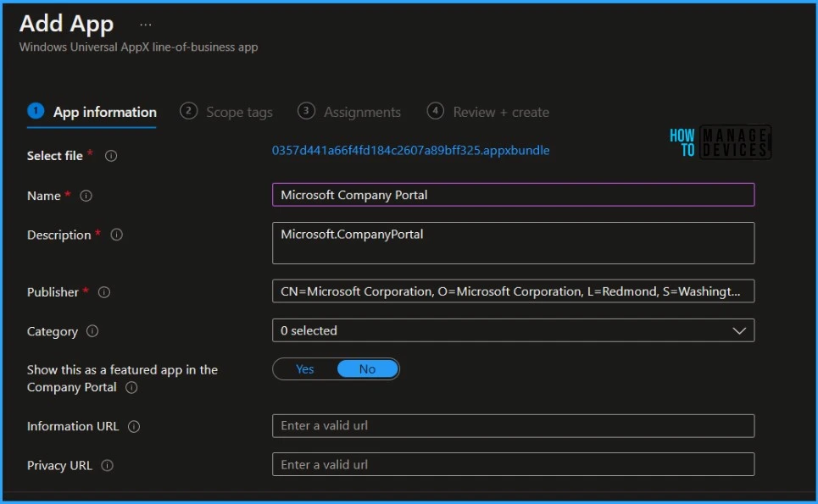
Task: Click the Information URL input field
Action: (514, 426)
